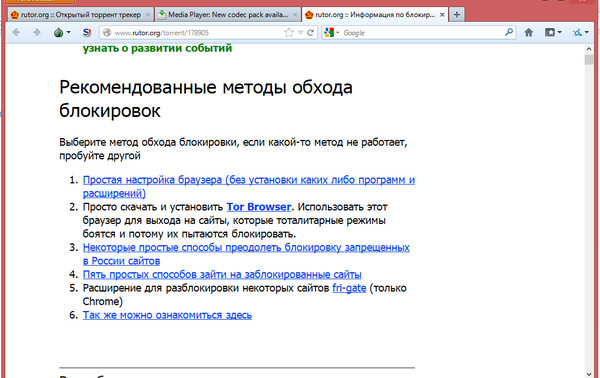Open 'Пять простых способов зайти' link
The image size is (600, 378).
pyautogui.click(x=222, y=274)
